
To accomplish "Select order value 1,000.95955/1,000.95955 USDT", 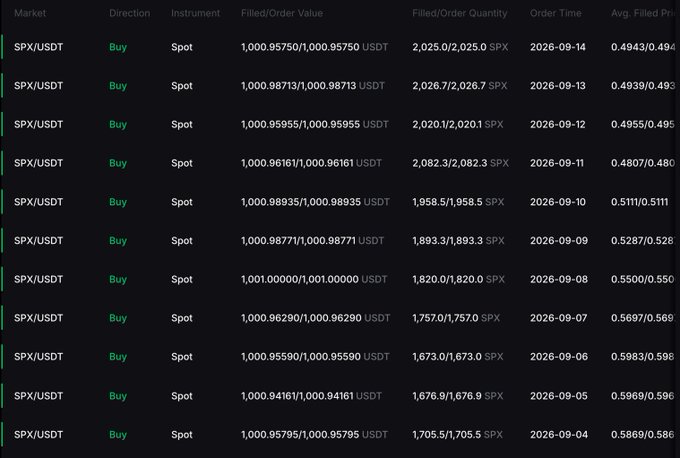I will tap(314, 124).
